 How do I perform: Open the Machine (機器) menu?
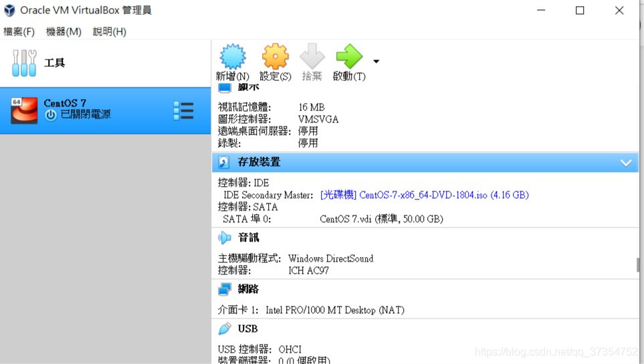64,31
